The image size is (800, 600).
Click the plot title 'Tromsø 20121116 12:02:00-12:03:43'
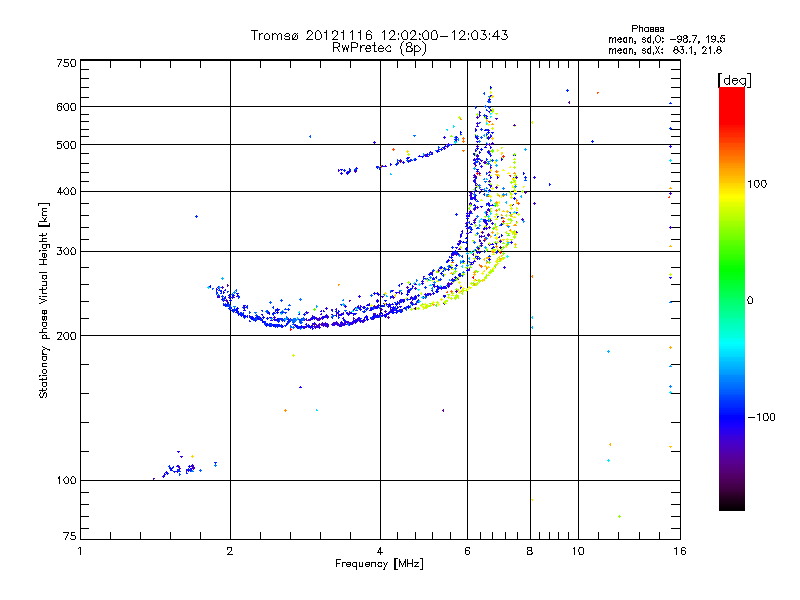coord(379,35)
